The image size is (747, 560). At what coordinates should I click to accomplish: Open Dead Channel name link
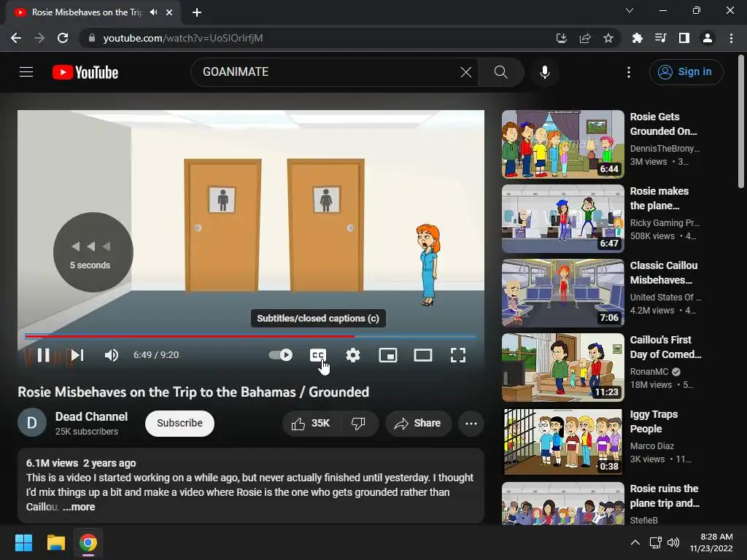pos(91,416)
